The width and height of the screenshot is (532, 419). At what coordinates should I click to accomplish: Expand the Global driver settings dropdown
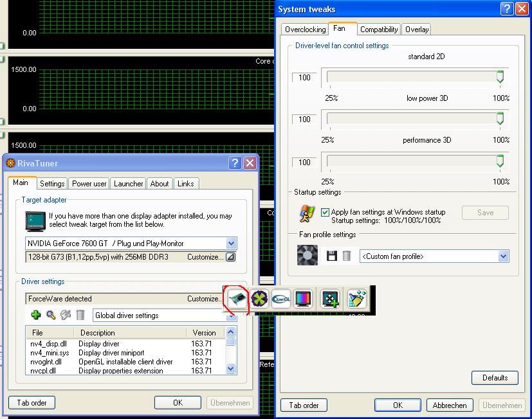point(231,316)
